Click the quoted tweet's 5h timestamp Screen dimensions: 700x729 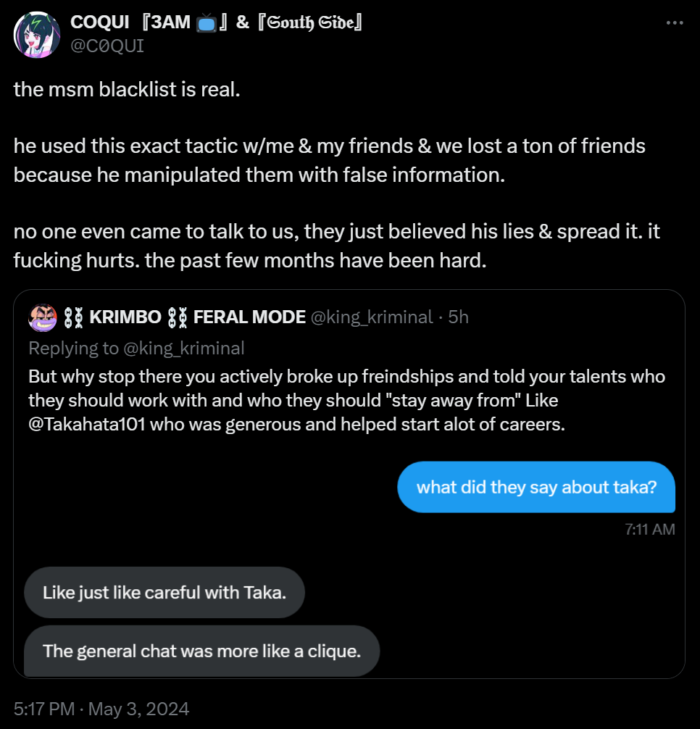tap(459, 317)
